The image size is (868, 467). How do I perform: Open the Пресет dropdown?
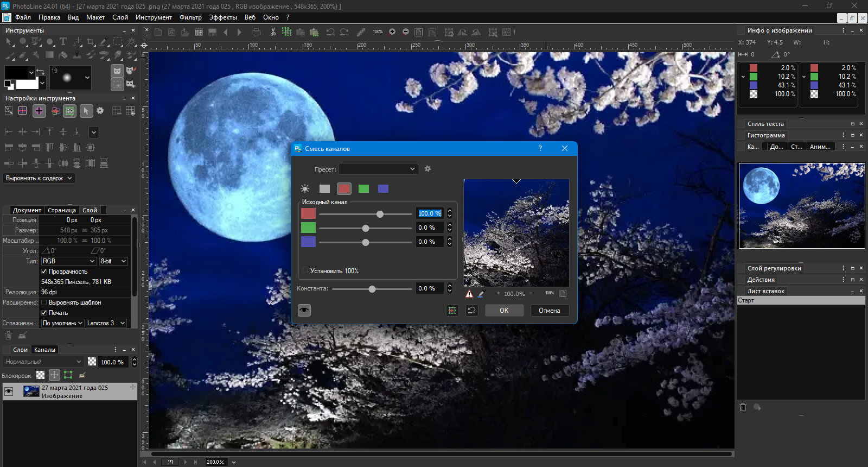[x=378, y=169]
